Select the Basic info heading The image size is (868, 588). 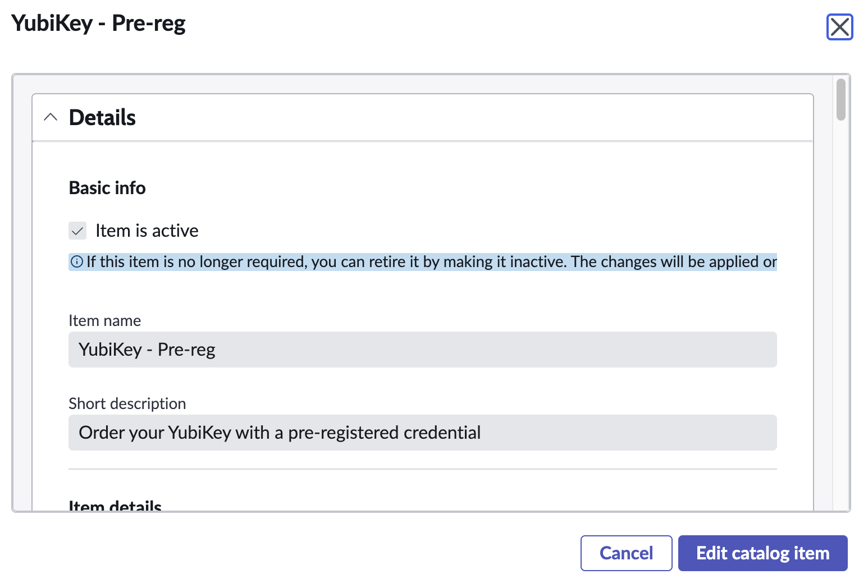click(107, 188)
